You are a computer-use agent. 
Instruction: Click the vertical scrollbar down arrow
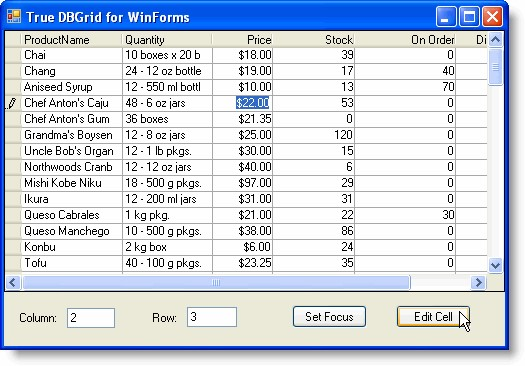click(496, 266)
